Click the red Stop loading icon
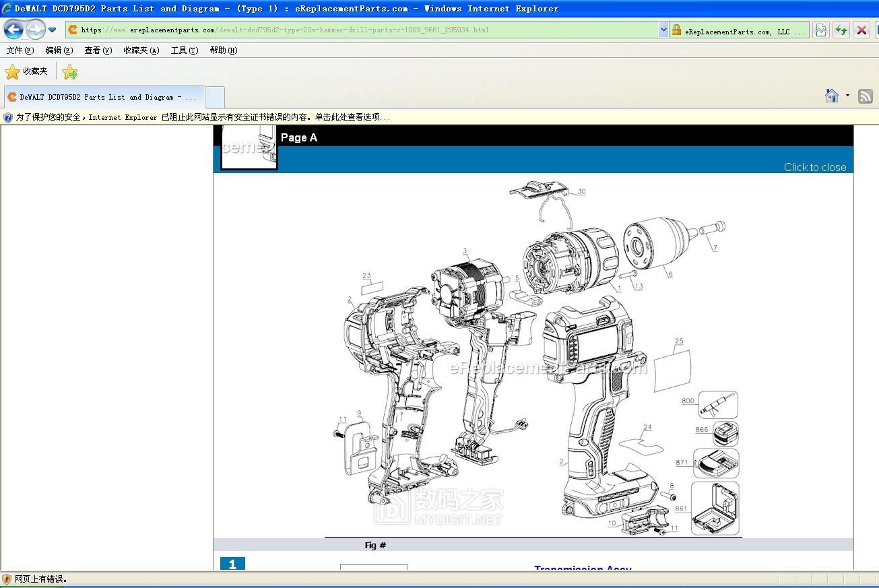 pyautogui.click(x=861, y=30)
